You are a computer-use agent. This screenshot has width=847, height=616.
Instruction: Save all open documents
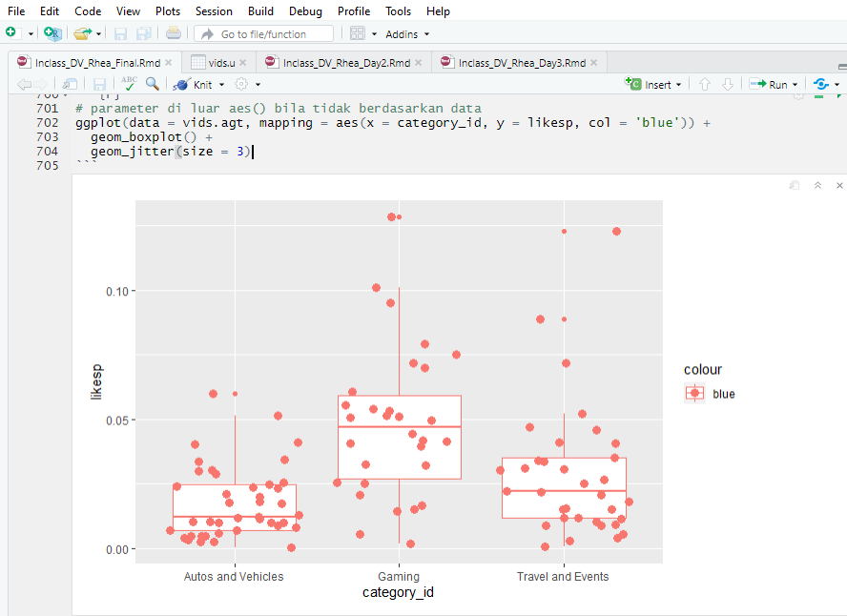(144, 32)
